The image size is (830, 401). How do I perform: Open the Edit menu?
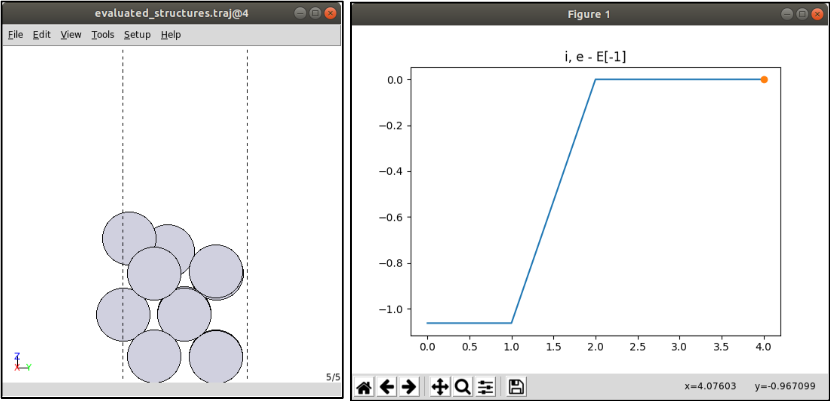(x=41, y=34)
